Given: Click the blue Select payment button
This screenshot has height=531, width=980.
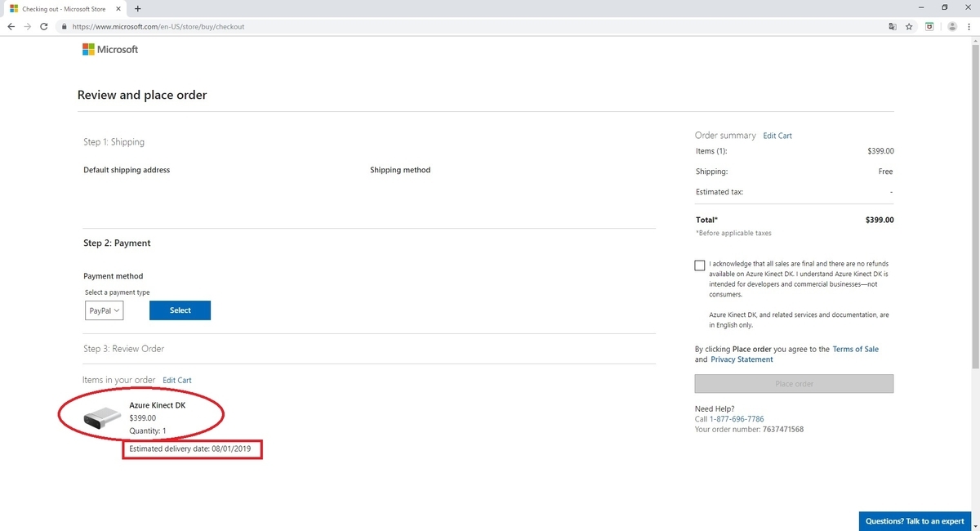Looking at the screenshot, I should tap(180, 310).
